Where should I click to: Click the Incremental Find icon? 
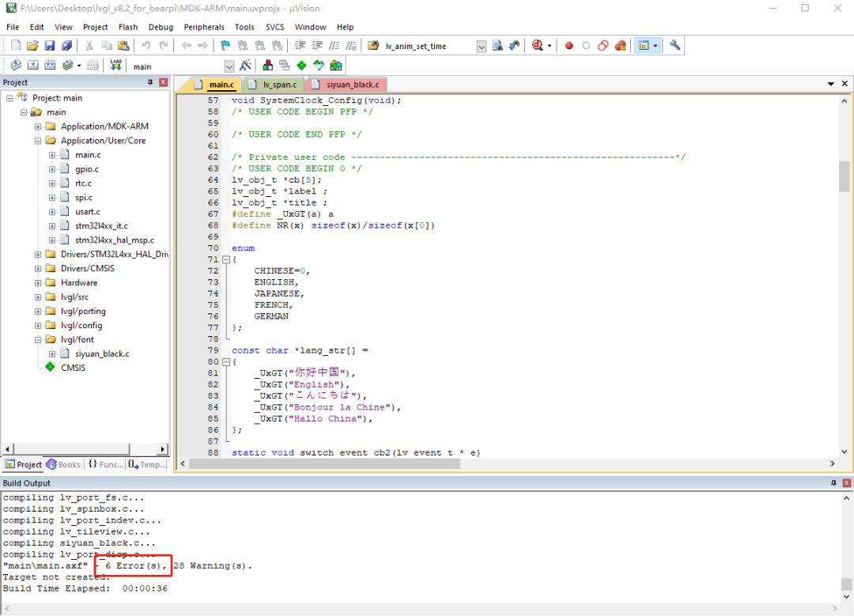point(514,46)
